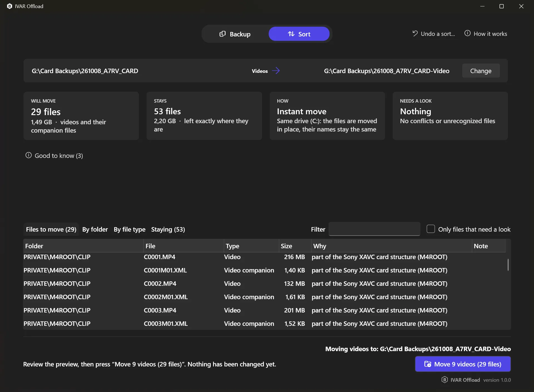This screenshot has width=534, height=392.
Task: Sort table by Type column
Action: click(x=251, y=246)
